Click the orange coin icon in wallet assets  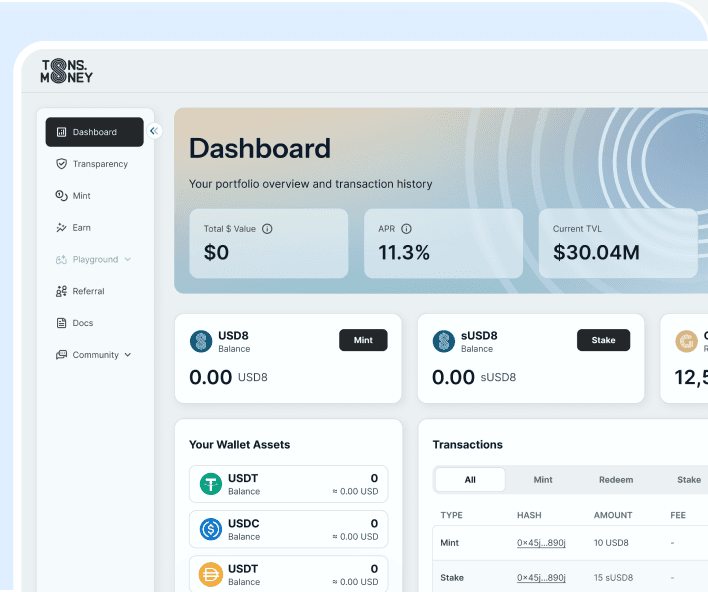[211, 574]
